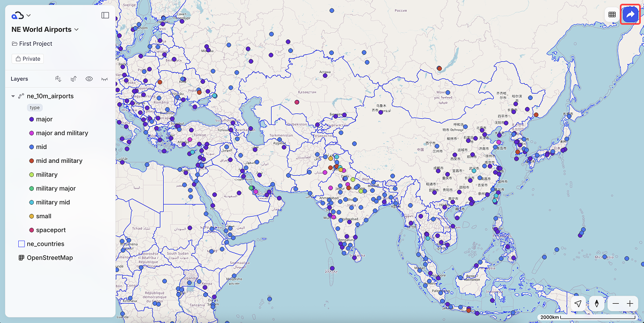Select the 'major and military' legend label

tap(62, 133)
